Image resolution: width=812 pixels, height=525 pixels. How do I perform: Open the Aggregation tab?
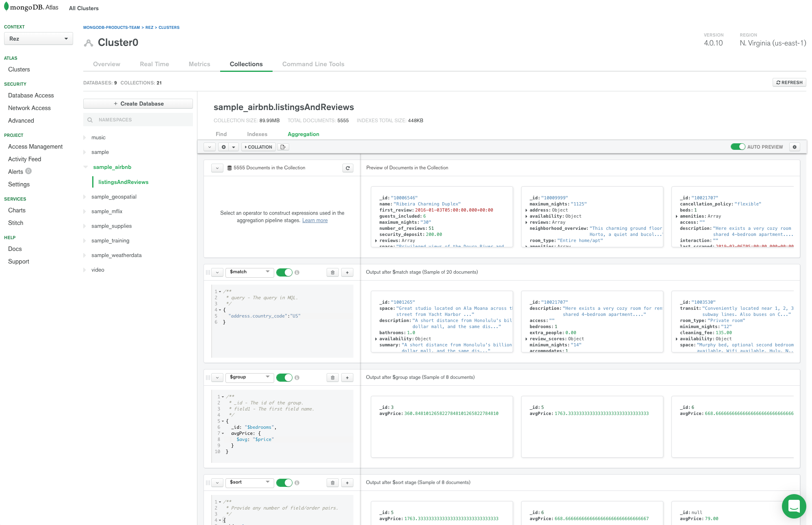(303, 134)
